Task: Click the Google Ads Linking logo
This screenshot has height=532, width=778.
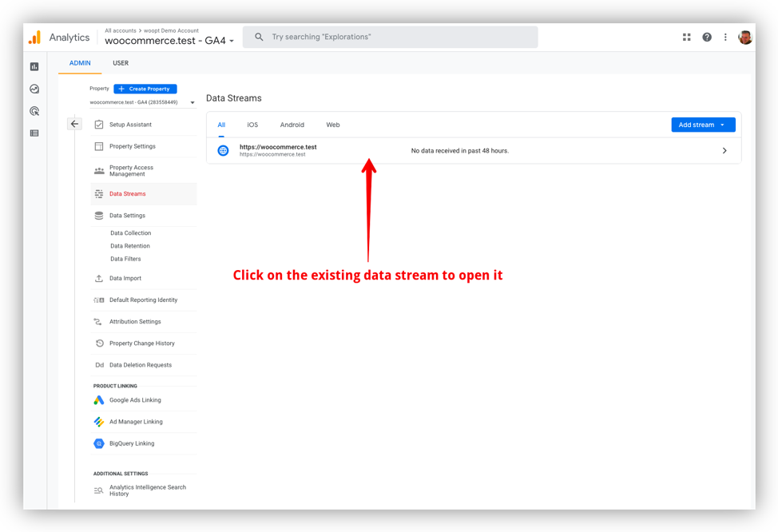Action: coord(99,400)
